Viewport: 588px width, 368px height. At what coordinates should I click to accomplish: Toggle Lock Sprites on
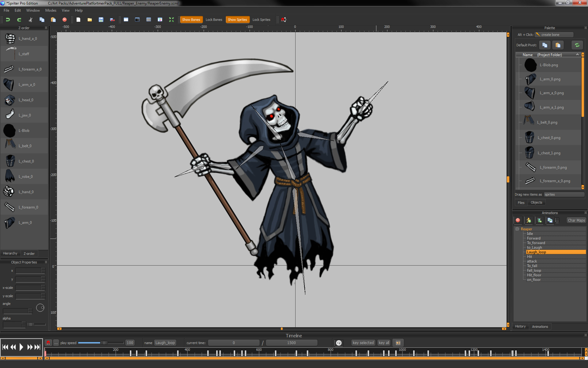261,19
